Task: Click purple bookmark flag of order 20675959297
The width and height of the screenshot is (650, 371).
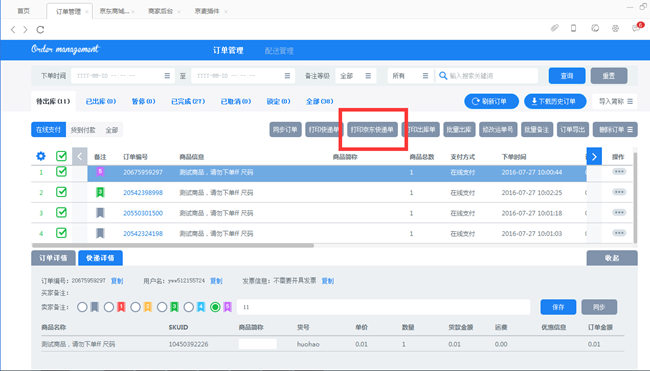Action: point(100,172)
